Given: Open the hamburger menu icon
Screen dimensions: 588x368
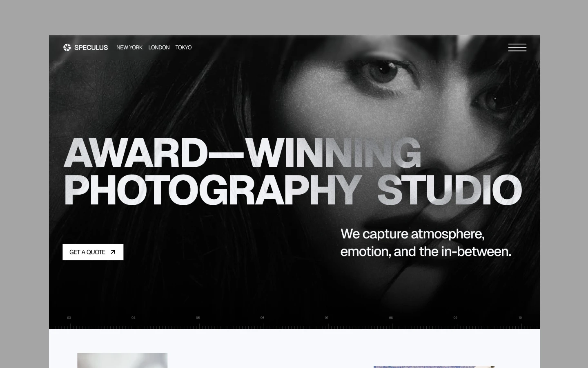Looking at the screenshot, I should coord(517,47).
